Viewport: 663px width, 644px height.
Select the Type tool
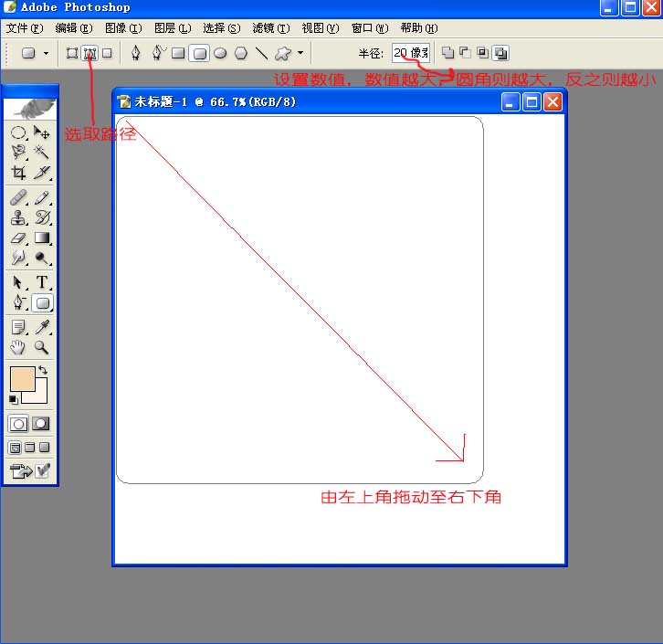pos(41,282)
